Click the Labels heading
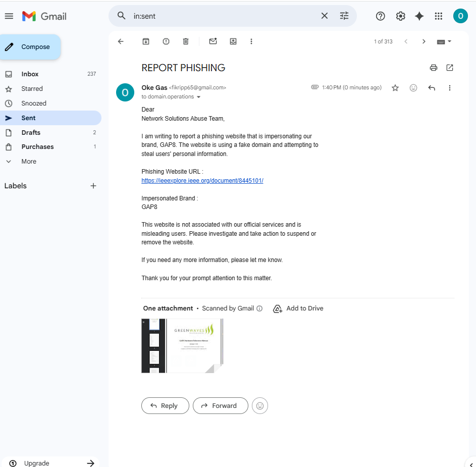 click(16, 186)
